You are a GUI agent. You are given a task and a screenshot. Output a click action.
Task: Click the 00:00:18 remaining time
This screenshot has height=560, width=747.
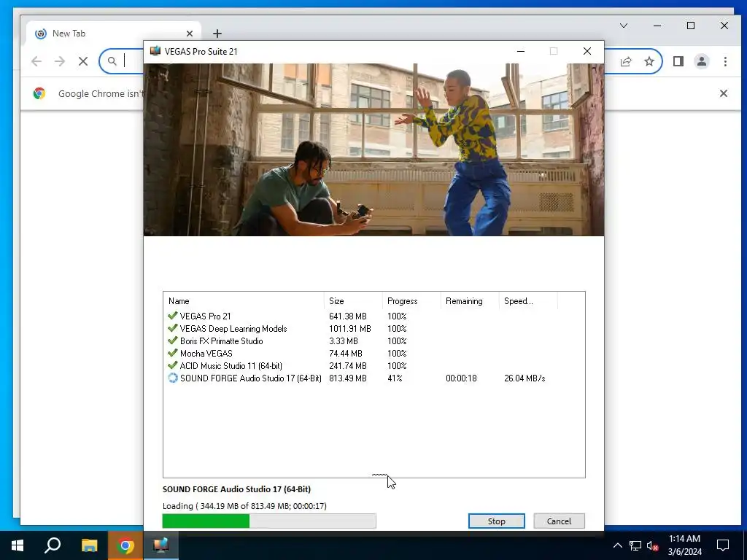(461, 378)
